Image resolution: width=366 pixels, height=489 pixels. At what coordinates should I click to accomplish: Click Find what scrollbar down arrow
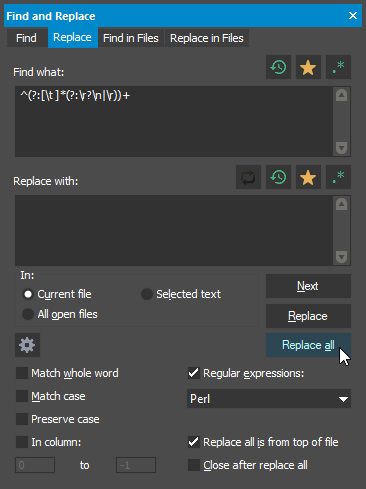341,148
